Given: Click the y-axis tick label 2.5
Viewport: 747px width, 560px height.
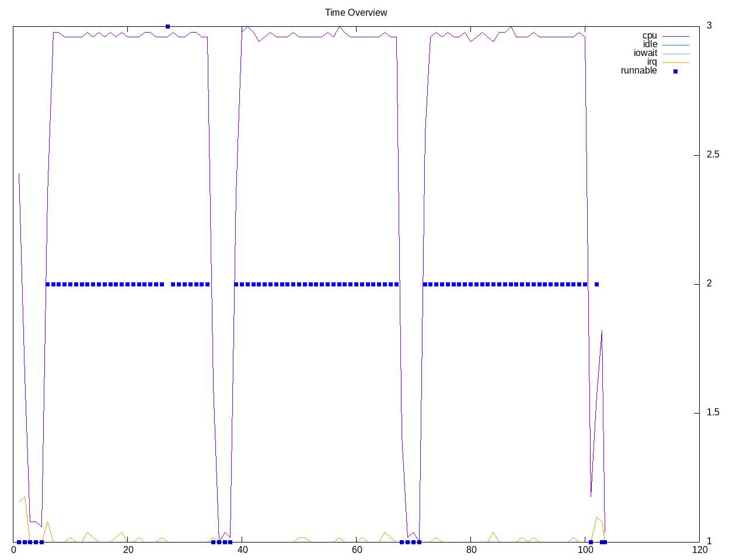Looking at the screenshot, I should point(713,155).
